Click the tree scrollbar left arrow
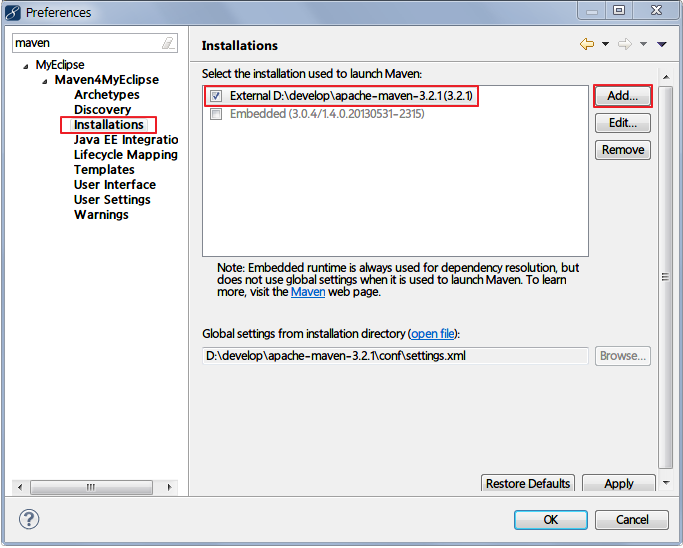Image resolution: width=683 pixels, height=548 pixels. click(x=20, y=487)
